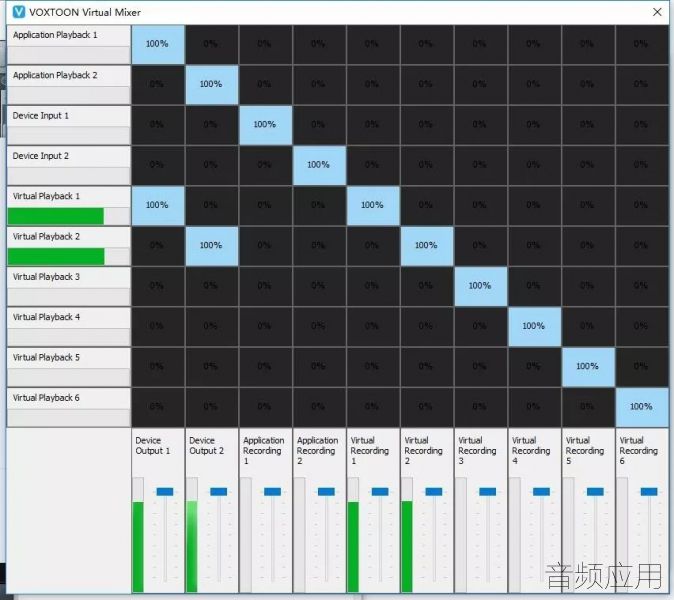Viewport: 674px width, 600px height.
Task: Select the Application Playback 2 row label
Action: (x=55, y=76)
